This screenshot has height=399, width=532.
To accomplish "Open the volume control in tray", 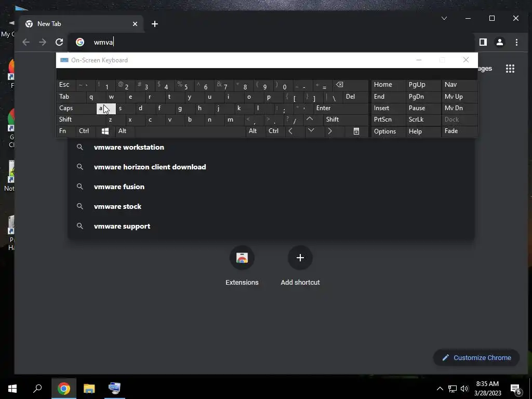I will coord(464,389).
